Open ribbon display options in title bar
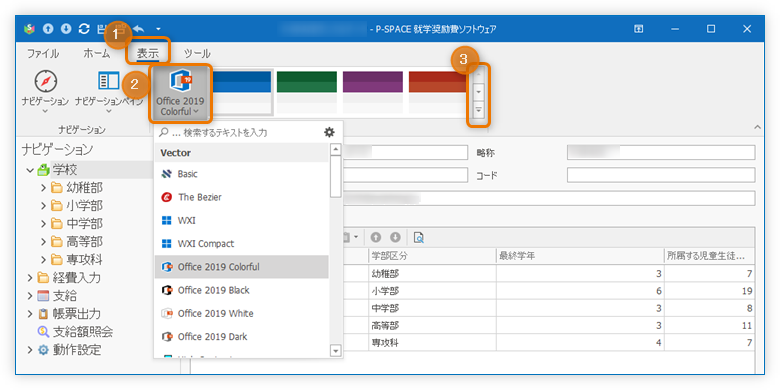 pyautogui.click(x=638, y=29)
